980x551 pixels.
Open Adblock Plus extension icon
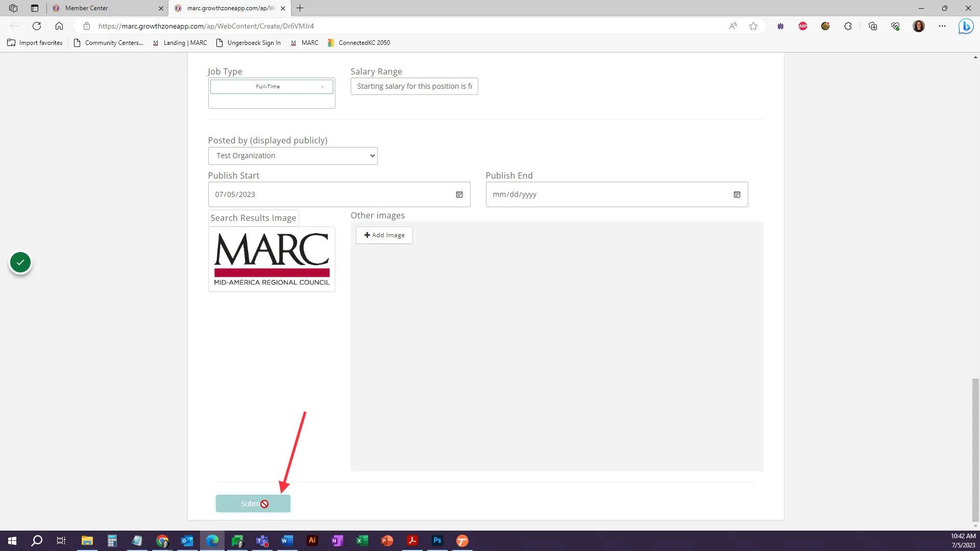tap(803, 26)
